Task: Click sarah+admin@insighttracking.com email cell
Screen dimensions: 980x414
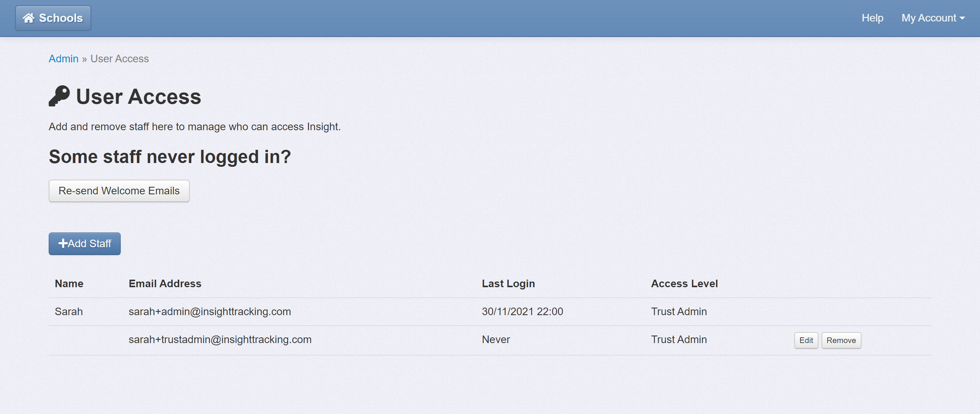Action: 209,311
